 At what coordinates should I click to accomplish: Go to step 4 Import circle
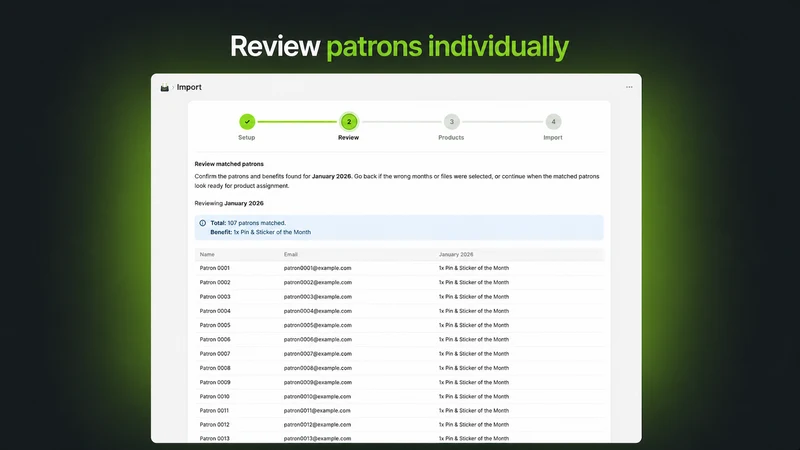[x=554, y=121]
